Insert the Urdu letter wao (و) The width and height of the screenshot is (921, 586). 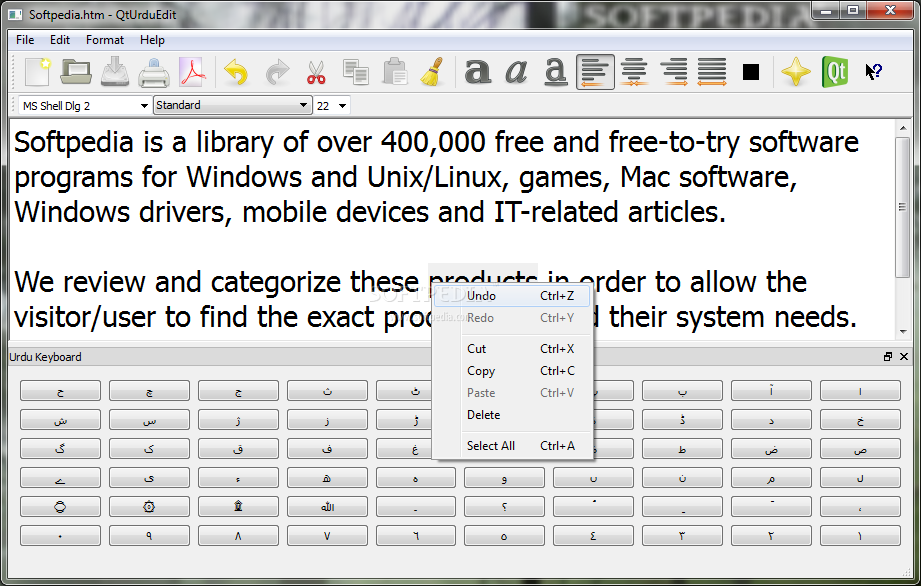504,477
